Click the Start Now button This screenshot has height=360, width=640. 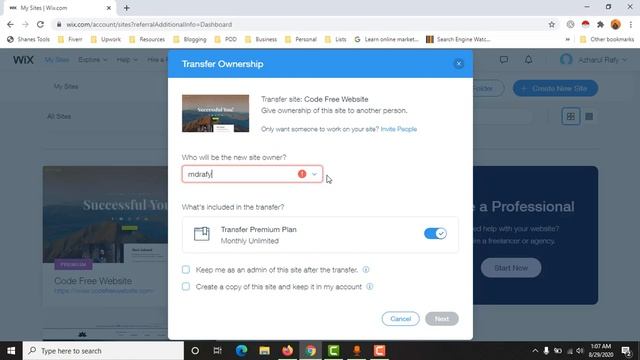[511, 268]
